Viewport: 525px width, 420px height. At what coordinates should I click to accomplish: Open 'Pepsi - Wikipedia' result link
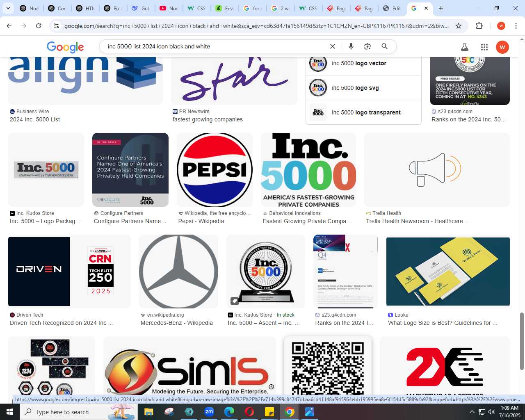(x=201, y=221)
